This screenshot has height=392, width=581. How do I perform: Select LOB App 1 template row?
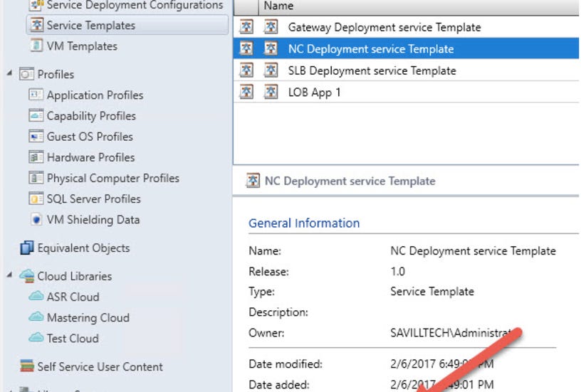point(406,92)
